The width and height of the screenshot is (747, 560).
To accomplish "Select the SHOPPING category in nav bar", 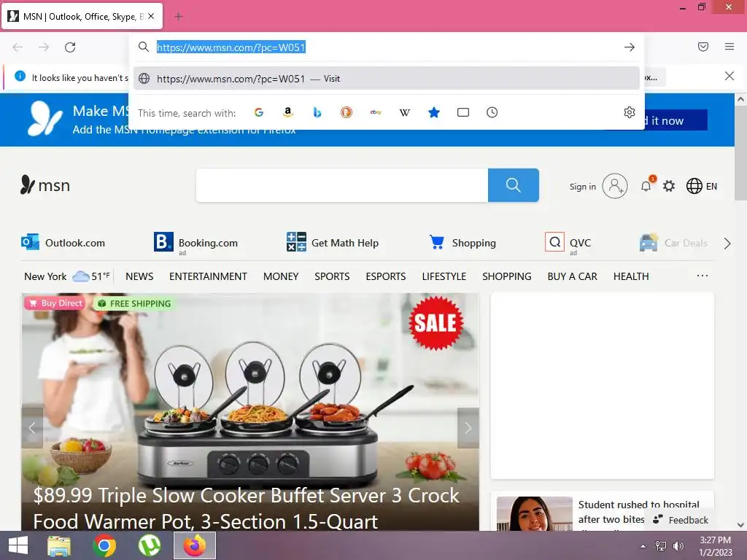I will [x=507, y=276].
